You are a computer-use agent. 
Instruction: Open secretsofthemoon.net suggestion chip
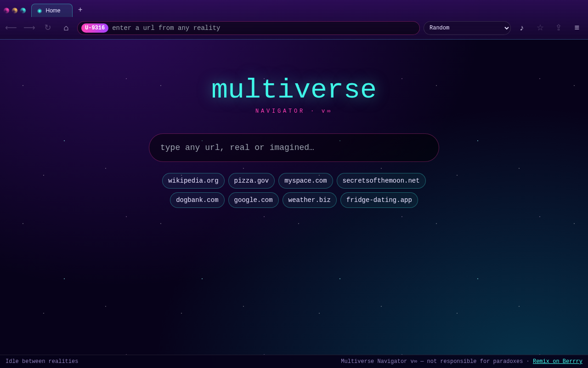(x=381, y=181)
